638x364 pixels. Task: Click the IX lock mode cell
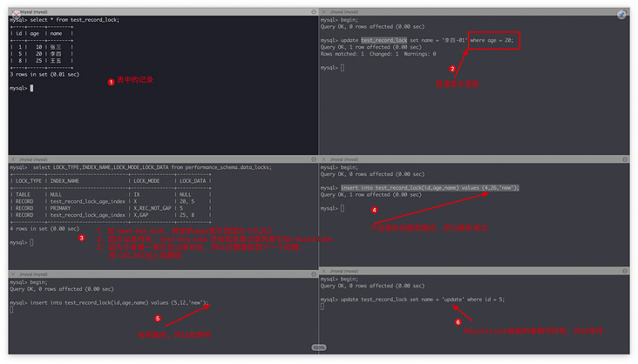136,195
